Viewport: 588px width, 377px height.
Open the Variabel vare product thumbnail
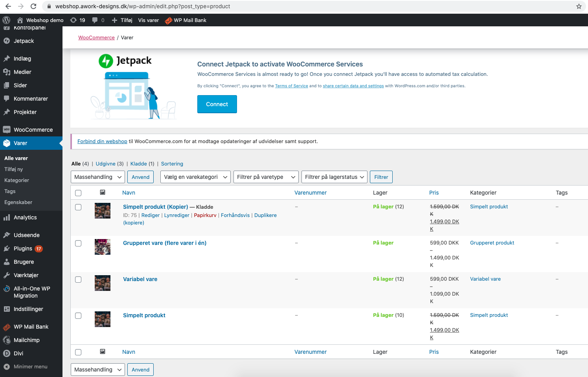click(x=103, y=283)
